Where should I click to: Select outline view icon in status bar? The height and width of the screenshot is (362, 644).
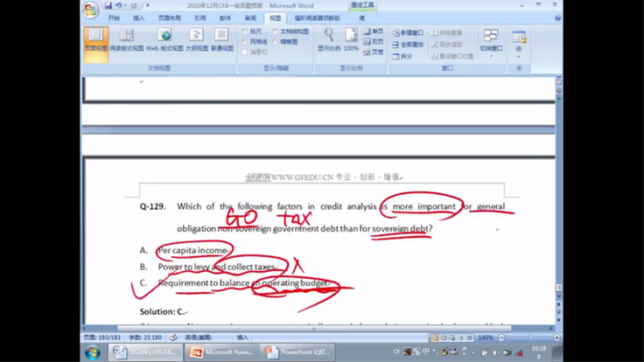click(x=461, y=338)
